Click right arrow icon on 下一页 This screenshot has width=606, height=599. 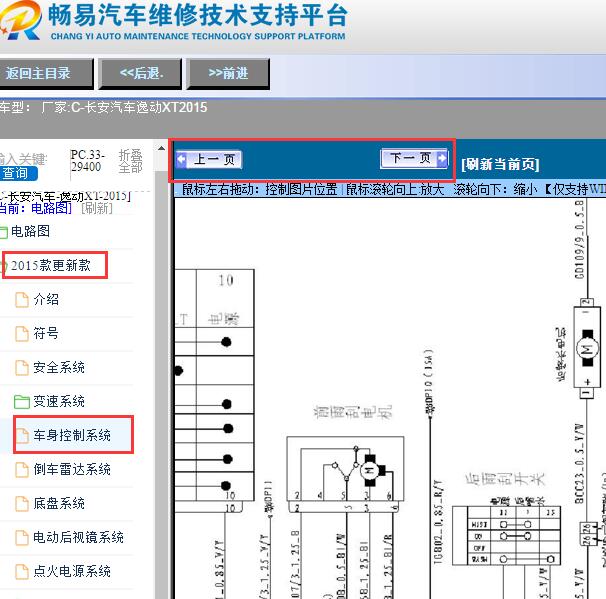[441, 158]
